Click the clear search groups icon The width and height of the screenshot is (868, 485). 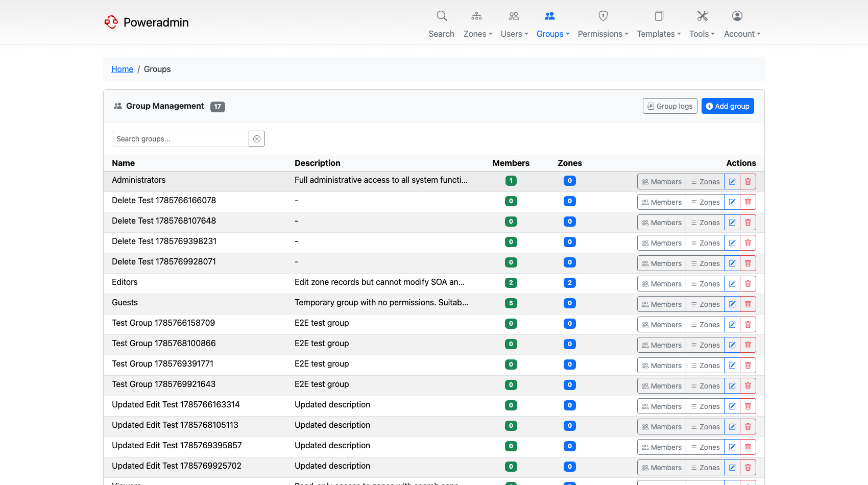[257, 139]
